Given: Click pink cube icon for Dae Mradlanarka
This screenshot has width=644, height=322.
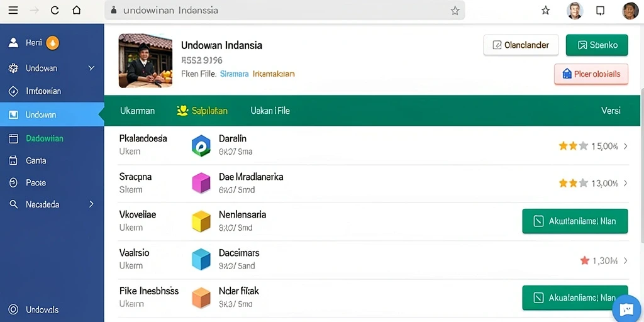Looking at the screenshot, I should coord(201,183).
